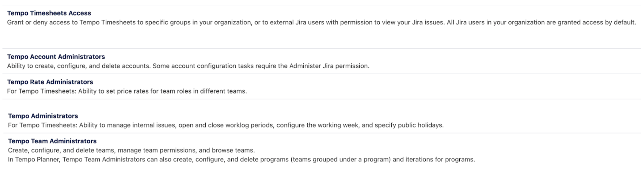The width and height of the screenshot is (644, 170).
Task: Click "Ability to create, configure, and delete accounts"
Action: [x=79, y=66]
